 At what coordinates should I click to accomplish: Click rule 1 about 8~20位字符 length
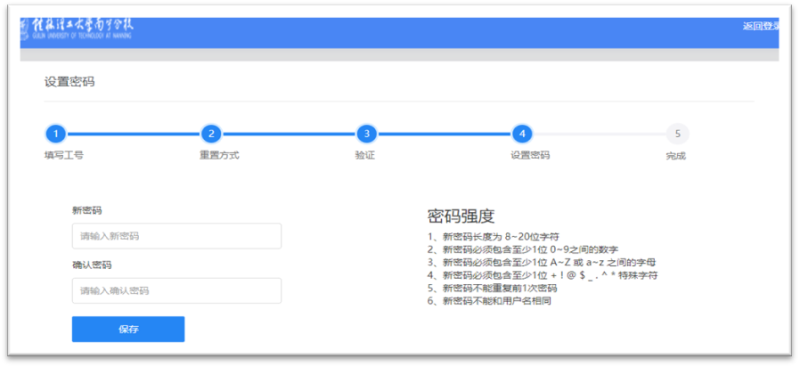pos(494,237)
